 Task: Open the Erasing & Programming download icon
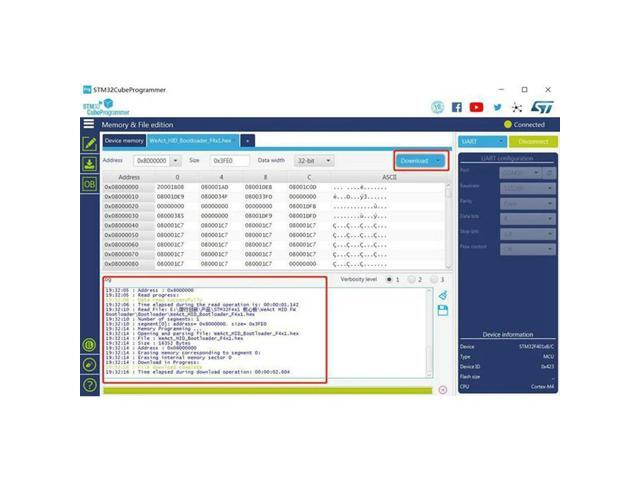point(89,165)
